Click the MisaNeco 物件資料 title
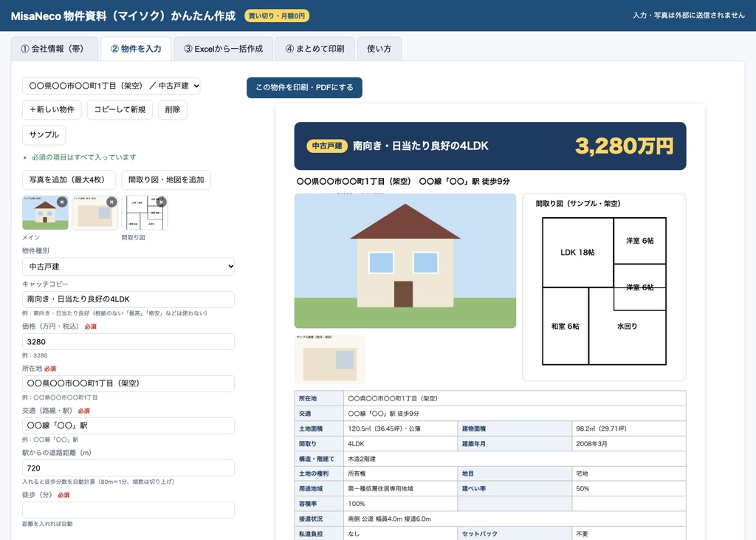 click(x=123, y=16)
